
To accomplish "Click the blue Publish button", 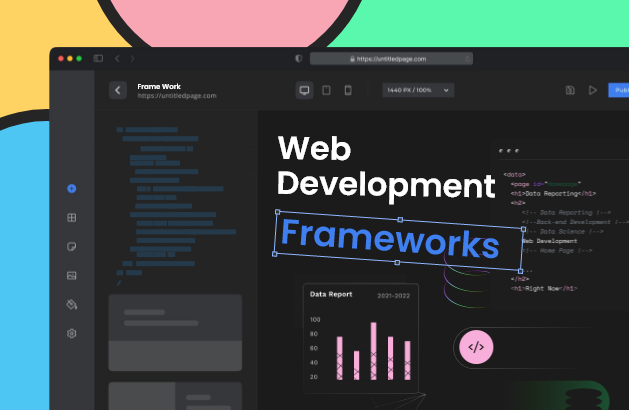I will coord(619,90).
